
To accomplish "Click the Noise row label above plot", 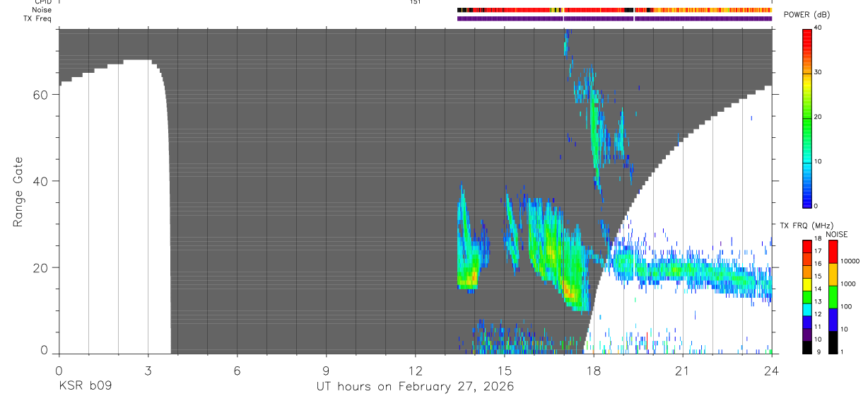I will coord(41,11).
